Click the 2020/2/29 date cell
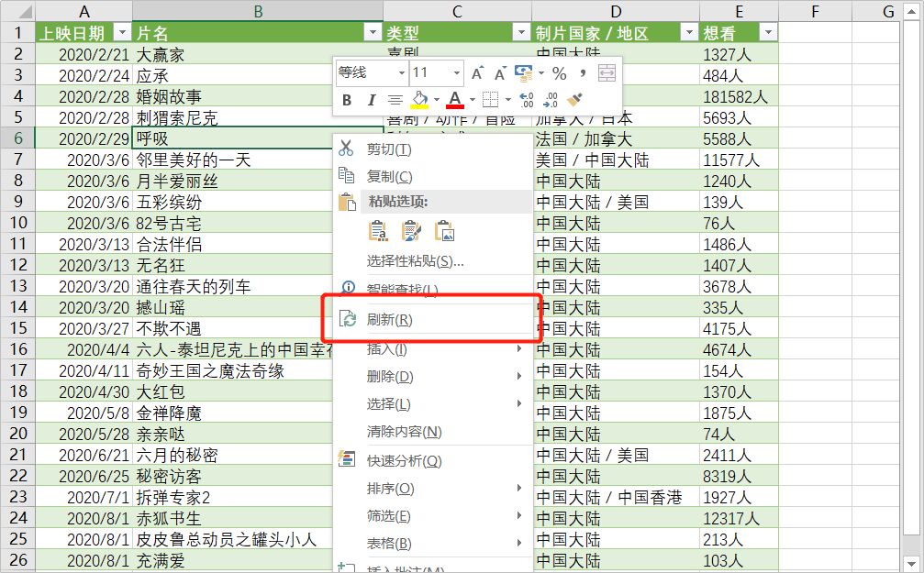 84,138
